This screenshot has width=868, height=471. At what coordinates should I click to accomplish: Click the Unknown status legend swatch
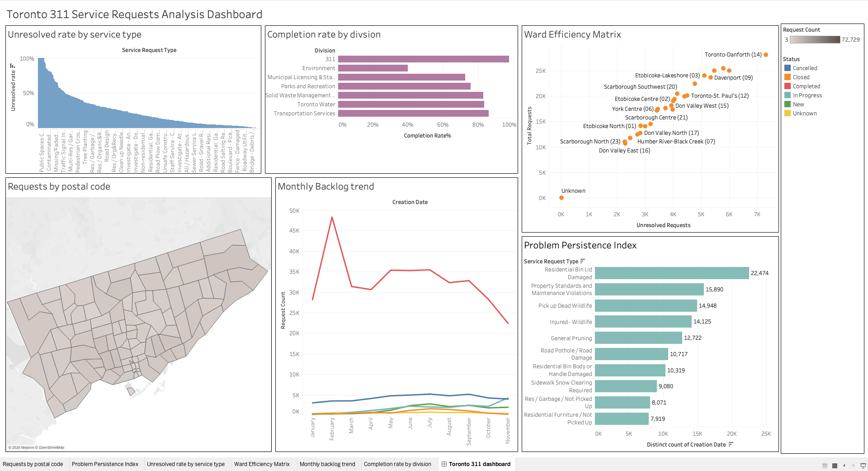(x=788, y=113)
